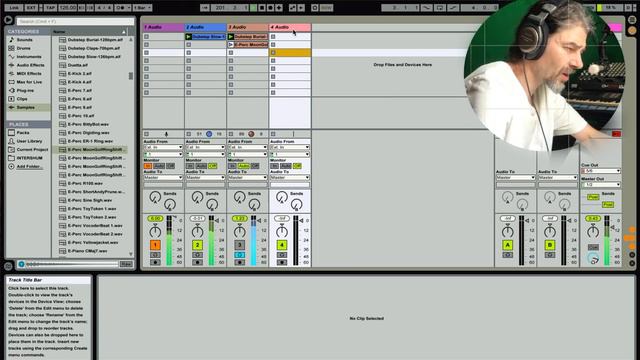Toggle return track B activator
This screenshot has width=640, height=360.
(x=550, y=245)
